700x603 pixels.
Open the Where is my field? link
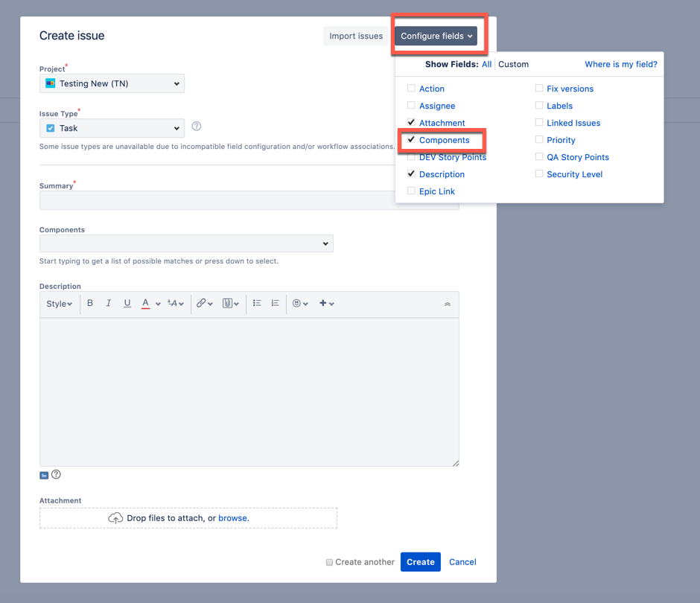(x=621, y=64)
